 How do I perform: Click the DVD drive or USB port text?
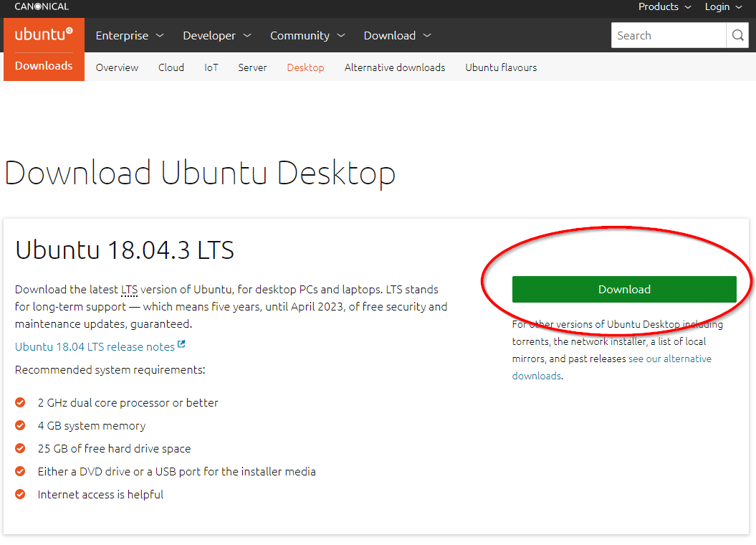tap(176, 472)
